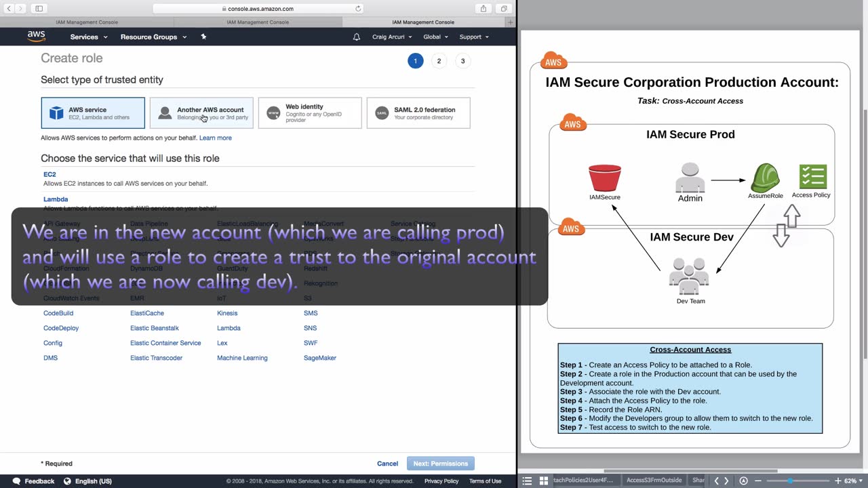Switch to the first IAM Management Console tab

click(87, 22)
